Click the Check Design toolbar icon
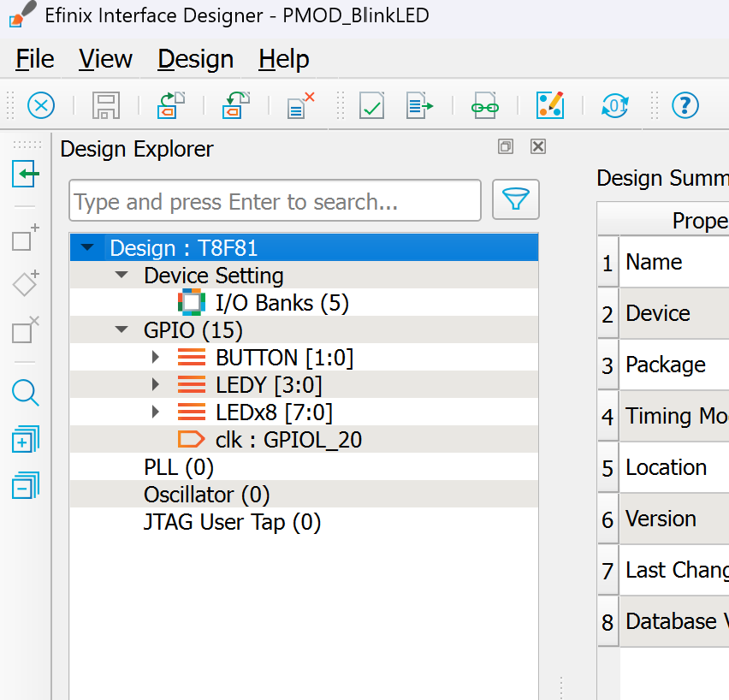 (371, 105)
